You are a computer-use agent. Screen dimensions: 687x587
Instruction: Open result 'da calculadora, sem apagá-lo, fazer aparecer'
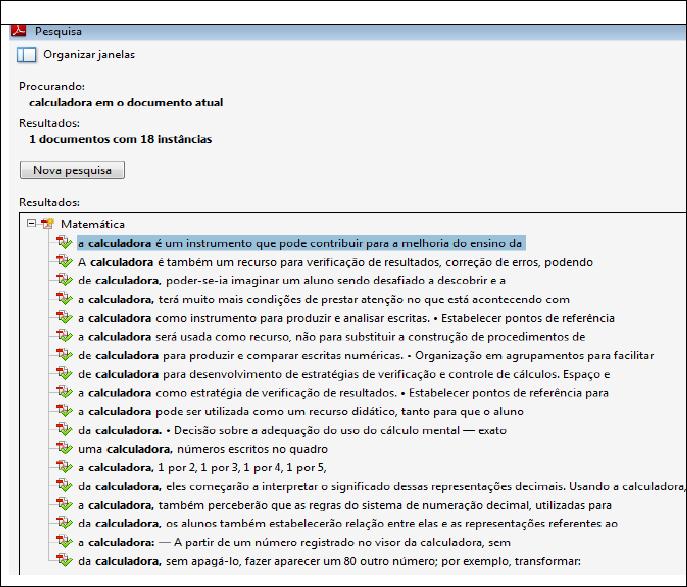pyautogui.click(x=329, y=561)
